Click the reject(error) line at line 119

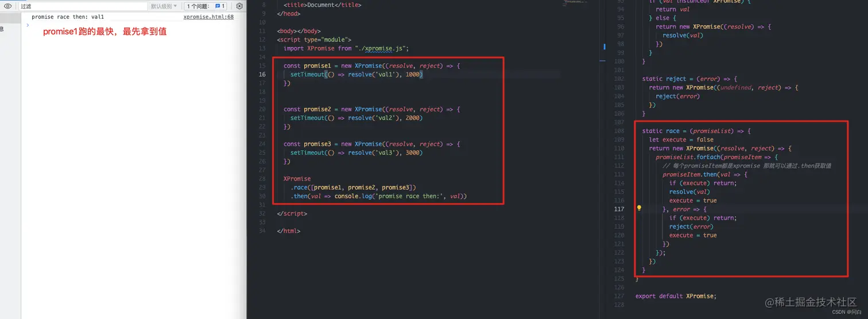691,227
